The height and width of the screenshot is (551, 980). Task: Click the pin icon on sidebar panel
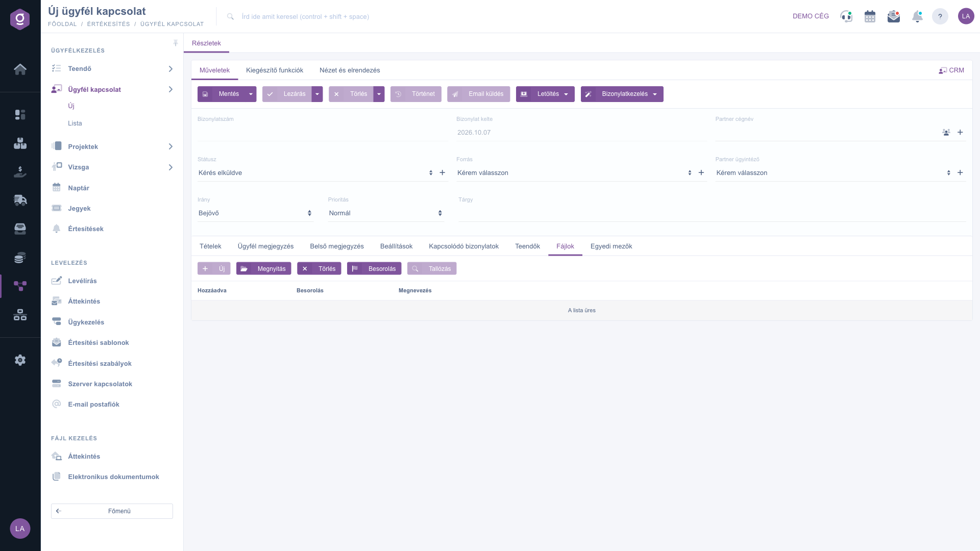[x=176, y=43]
